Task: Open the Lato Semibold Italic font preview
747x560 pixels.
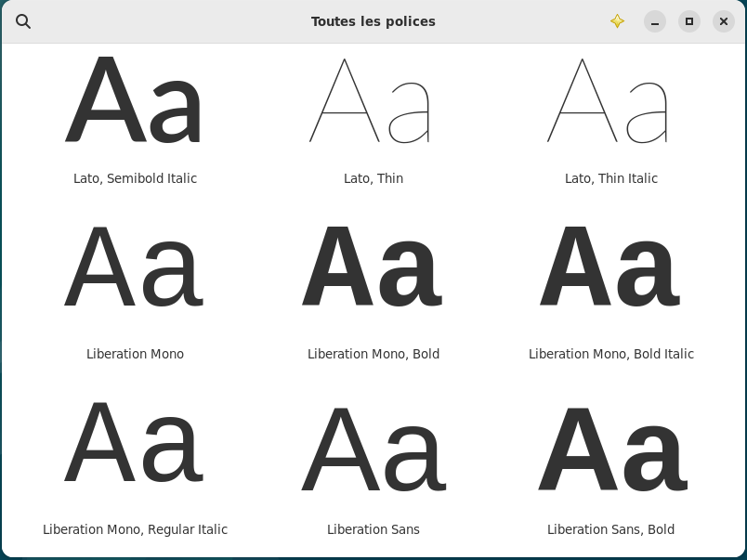Action: pos(135,100)
